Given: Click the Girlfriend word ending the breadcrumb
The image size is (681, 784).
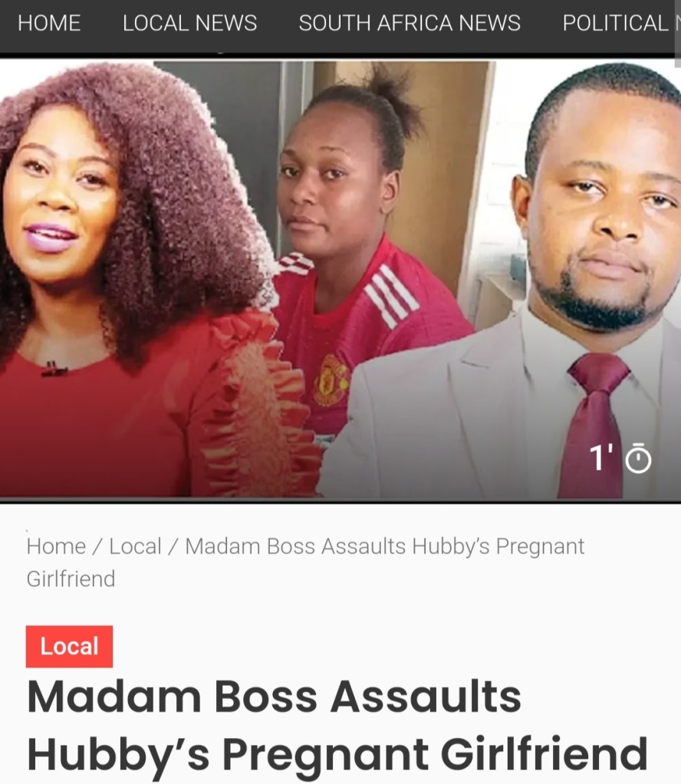Looking at the screenshot, I should pyautogui.click(x=71, y=579).
